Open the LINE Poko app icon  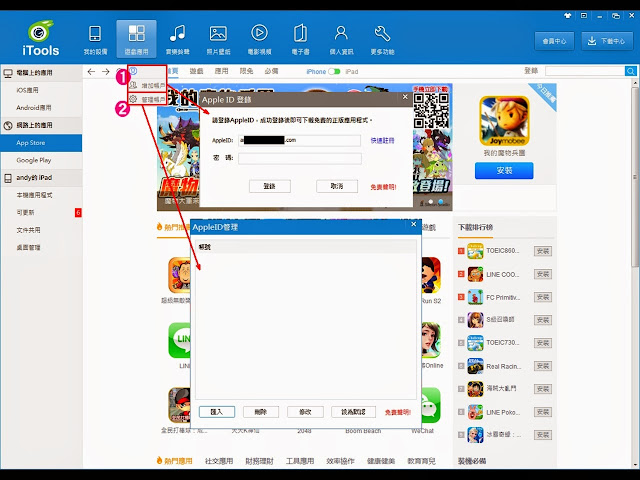click(475, 412)
